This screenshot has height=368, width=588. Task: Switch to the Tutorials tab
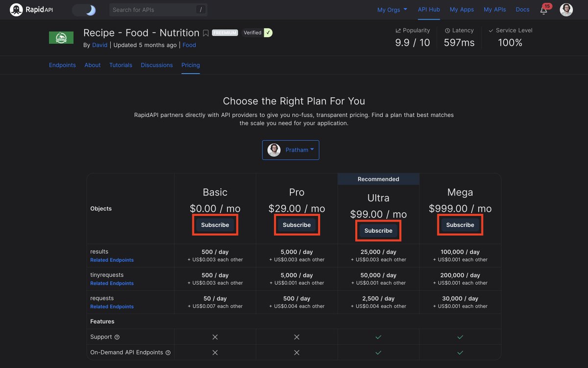point(121,65)
